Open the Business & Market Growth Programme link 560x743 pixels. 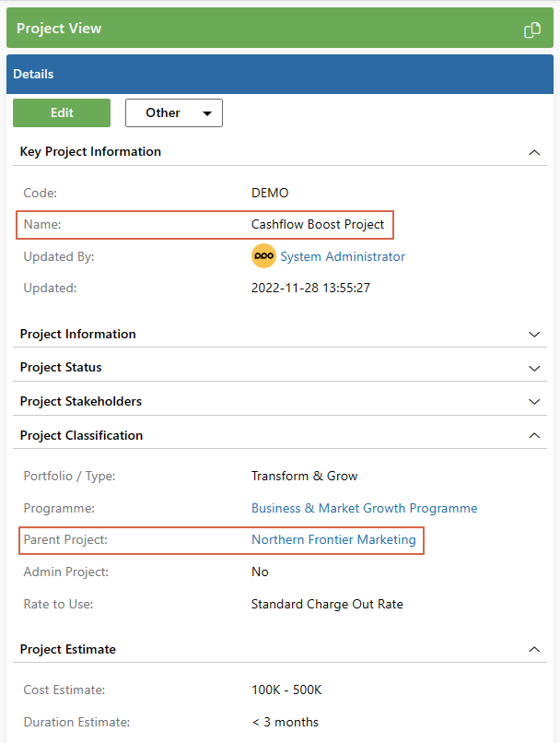click(364, 508)
